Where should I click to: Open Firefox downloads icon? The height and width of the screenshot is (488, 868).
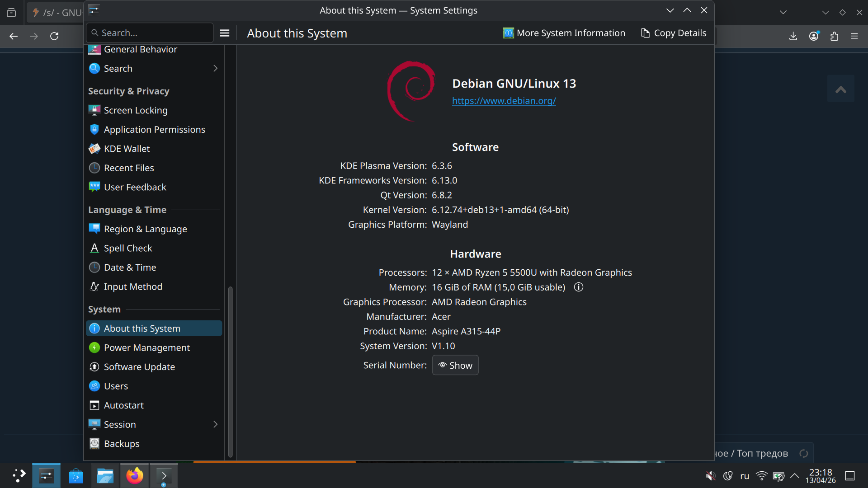(793, 36)
